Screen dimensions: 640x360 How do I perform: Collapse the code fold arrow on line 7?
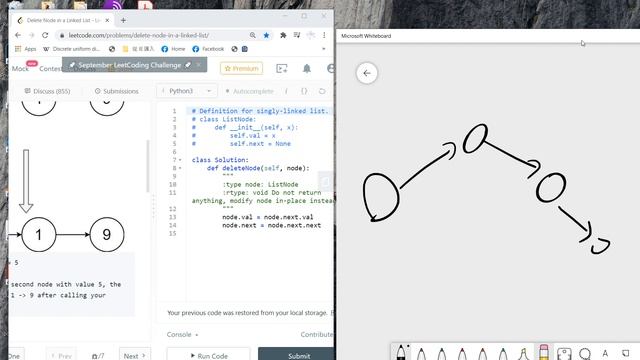[180, 160]
